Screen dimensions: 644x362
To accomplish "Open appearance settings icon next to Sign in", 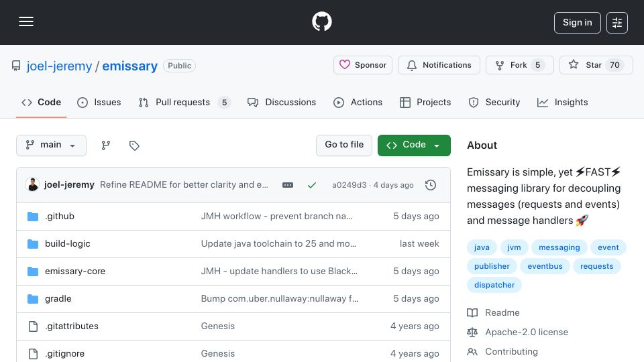I will click(617, 23).
